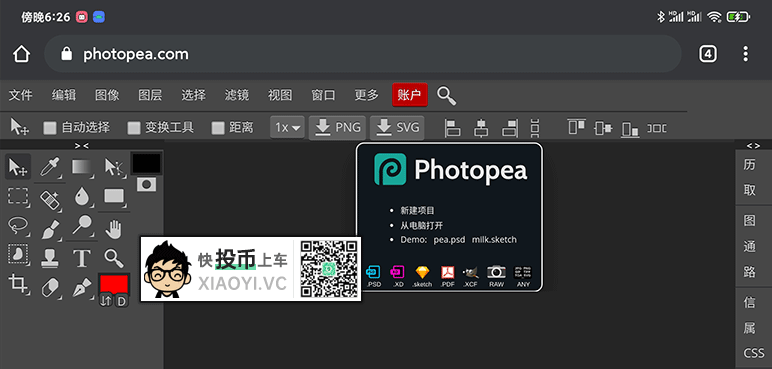The height and width of the screenshot is (369, 772).
Task: Open the 图 layers panel
Action: [749, 221]
